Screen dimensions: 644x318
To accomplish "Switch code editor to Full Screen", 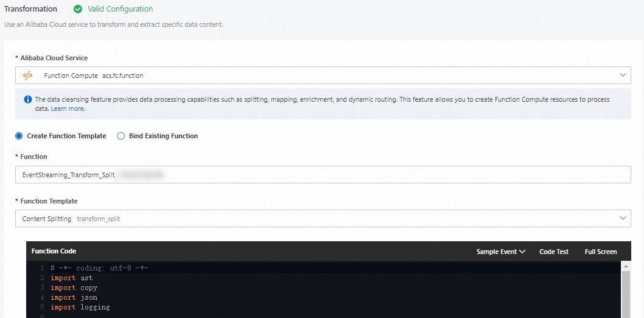I will pos(600,252).
